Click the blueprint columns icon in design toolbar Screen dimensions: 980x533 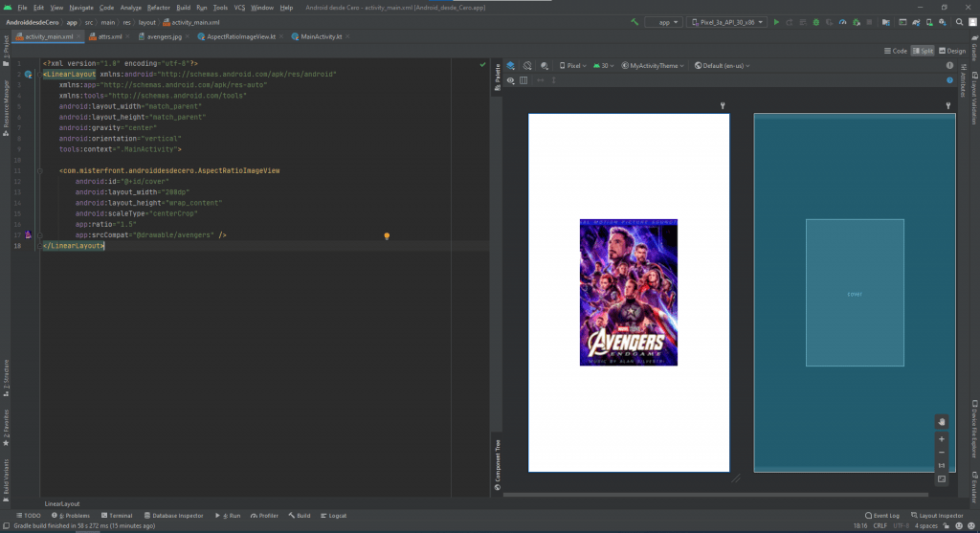(x=523, y=80)
